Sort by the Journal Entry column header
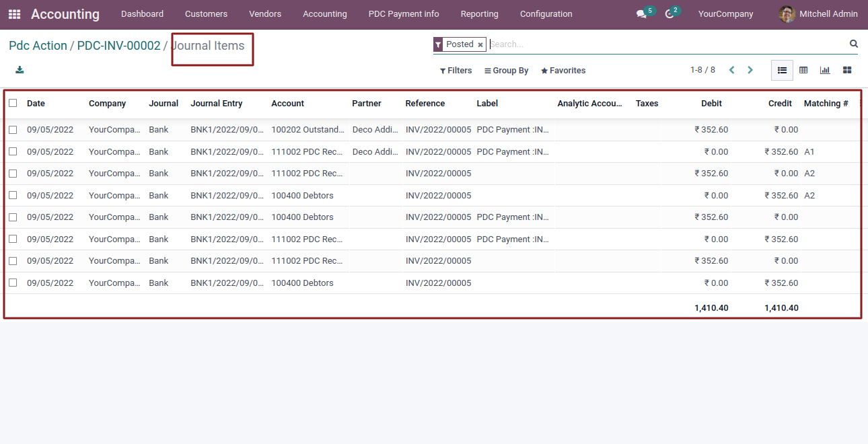Screen dimensions: 868x444 [x=217, y=104]
